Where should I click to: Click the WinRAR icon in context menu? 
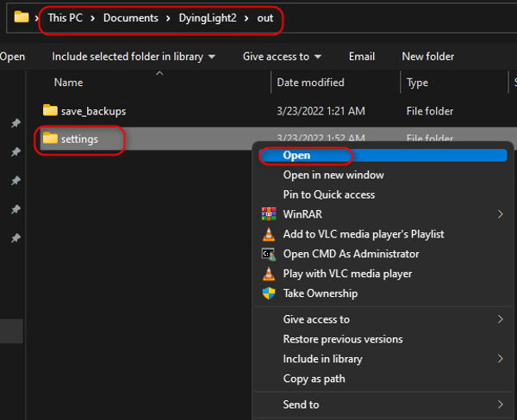pyautogui.click(x=269, y=214)
